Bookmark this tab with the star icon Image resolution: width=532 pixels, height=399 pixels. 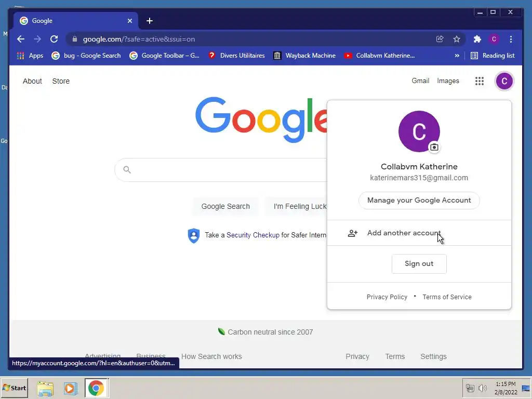click(x=457, y=39)
